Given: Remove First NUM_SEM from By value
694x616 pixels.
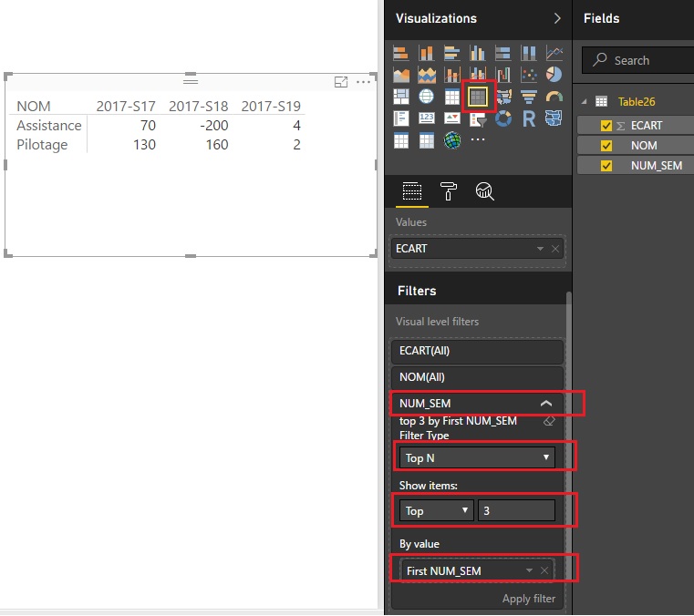Looking at the screenshot, I should (544, 571).
